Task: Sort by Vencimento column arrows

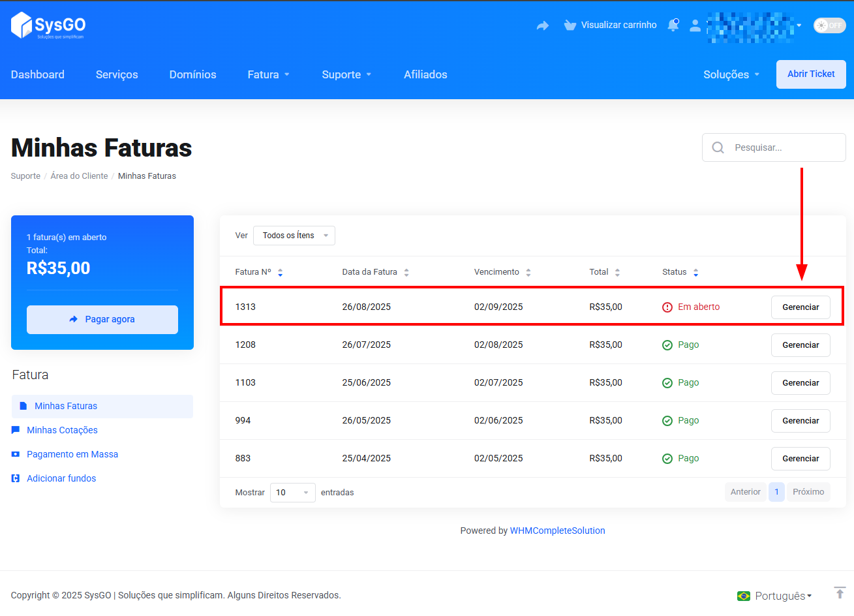Action: pyautogui.click(x=528, y=273)
